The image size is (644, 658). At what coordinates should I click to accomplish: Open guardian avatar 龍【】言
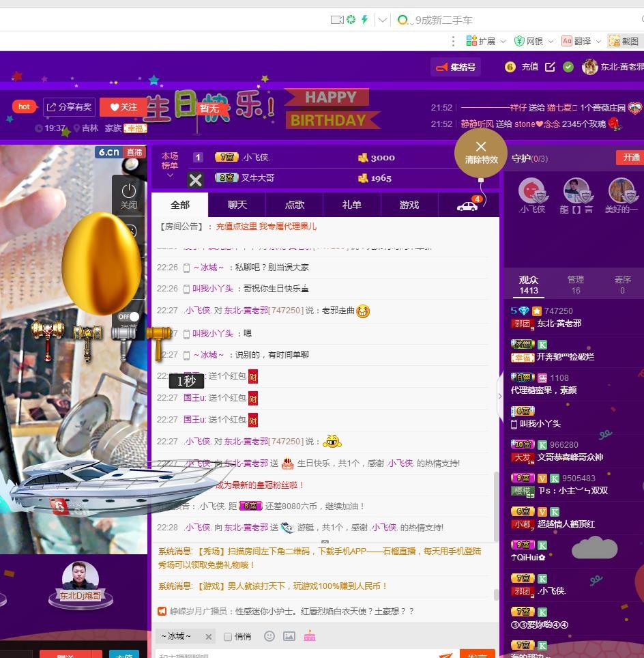576,191
